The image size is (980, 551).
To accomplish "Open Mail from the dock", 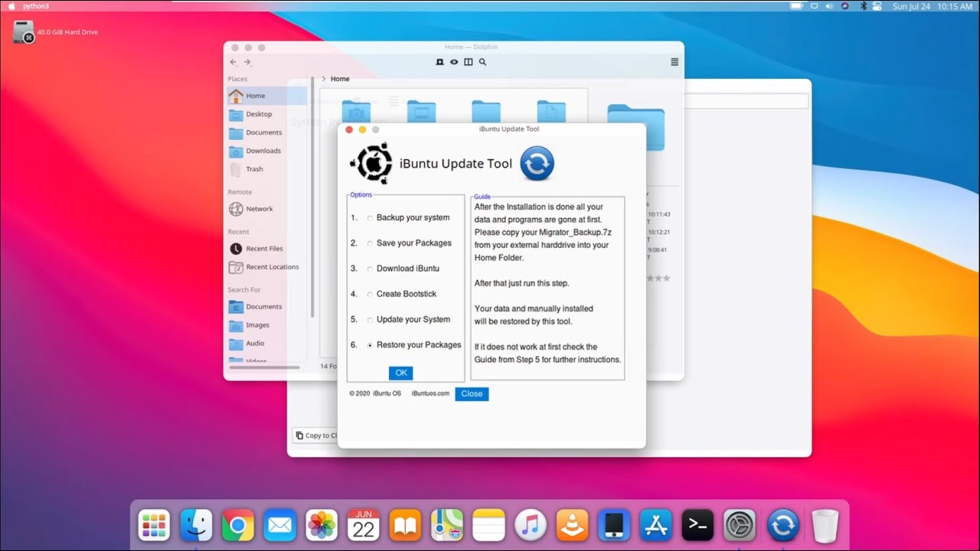I will [280, 525].
